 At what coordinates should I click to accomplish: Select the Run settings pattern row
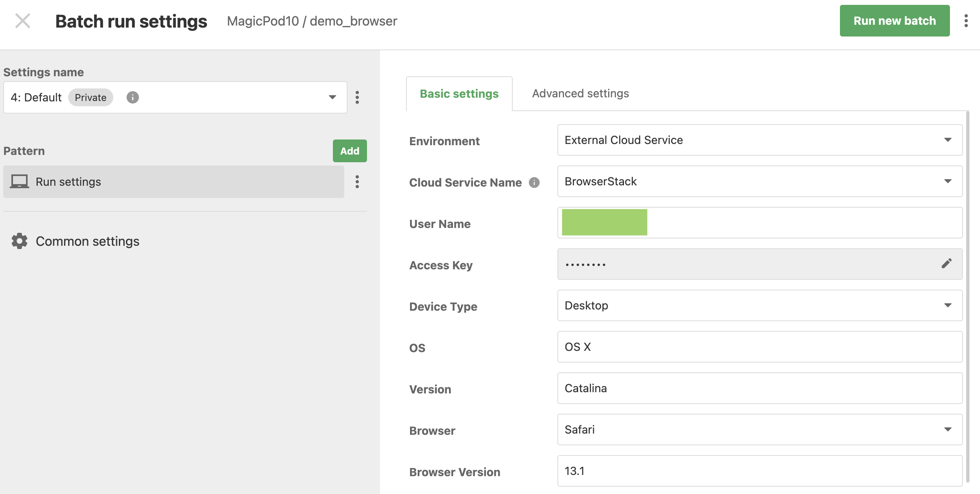coord(174,182)
